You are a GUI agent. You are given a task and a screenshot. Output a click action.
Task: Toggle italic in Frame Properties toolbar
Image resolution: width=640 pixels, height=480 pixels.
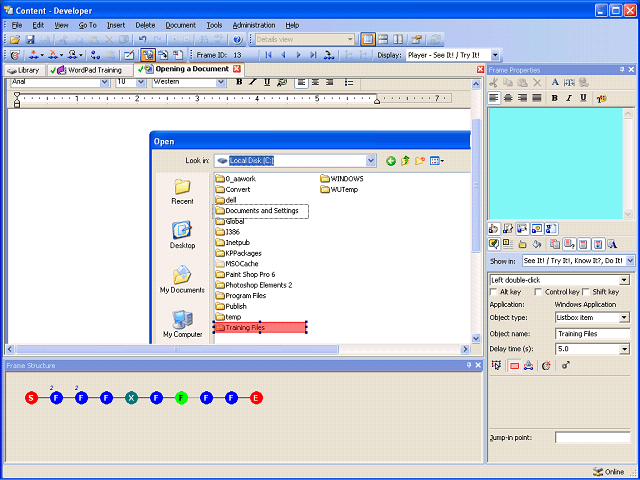(569, 98)
